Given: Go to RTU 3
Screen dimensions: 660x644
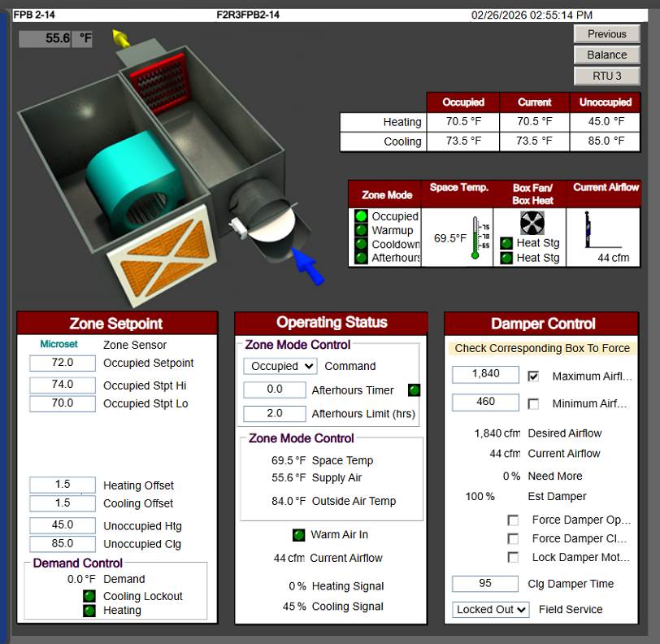Looking at the screenshot, I should tap(606, 76).
